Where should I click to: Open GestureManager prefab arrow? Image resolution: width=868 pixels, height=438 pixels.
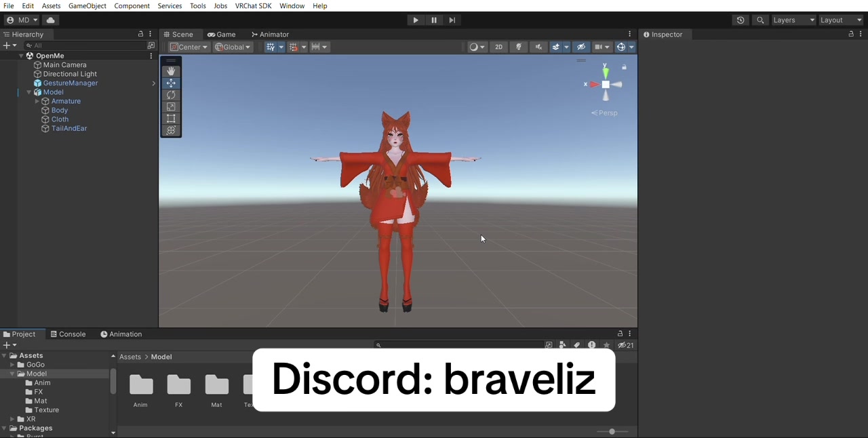(153, 83)
